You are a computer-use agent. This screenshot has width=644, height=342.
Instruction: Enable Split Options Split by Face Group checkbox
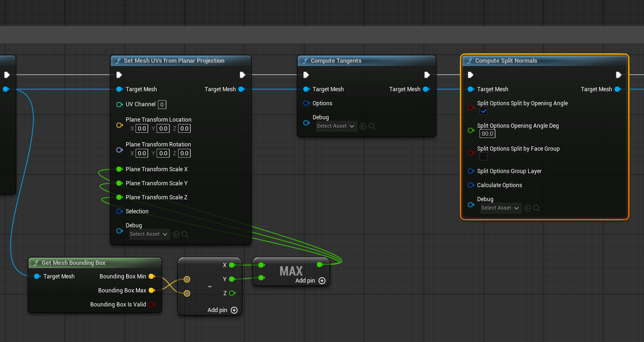tap(484, 156)
